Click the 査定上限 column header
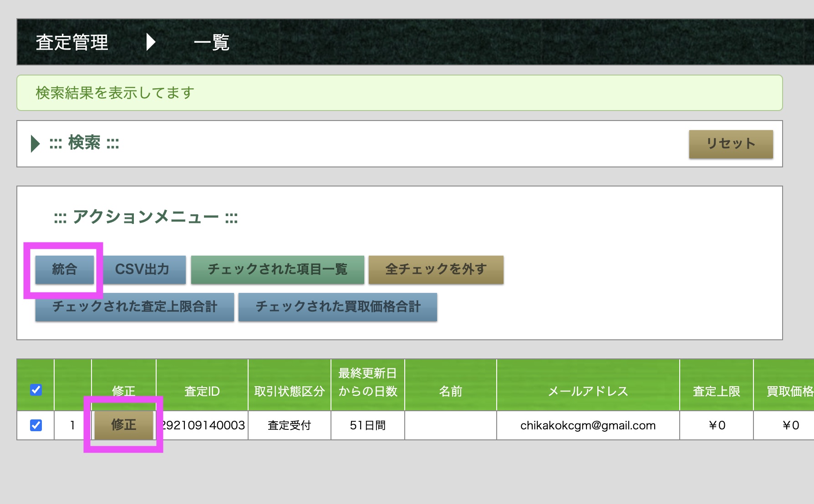 (716, 391)
